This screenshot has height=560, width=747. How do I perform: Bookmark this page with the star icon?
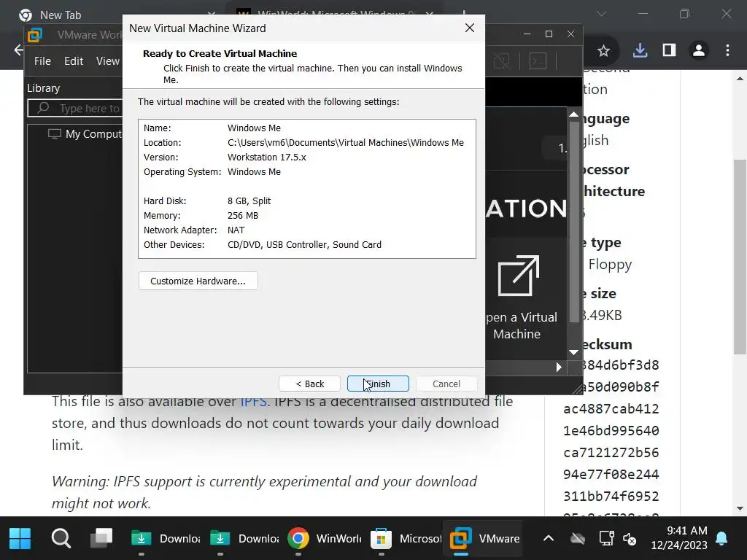click(603, 50)
